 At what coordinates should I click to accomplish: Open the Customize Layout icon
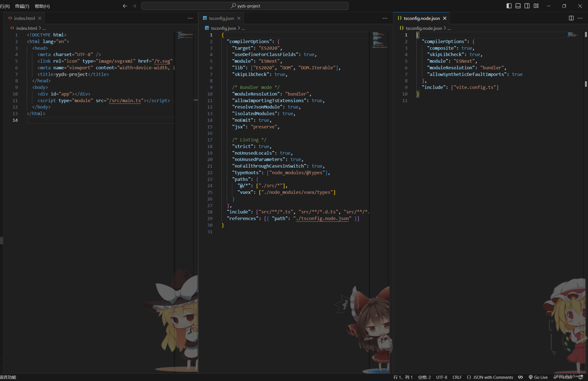click(x=536, y=6)
